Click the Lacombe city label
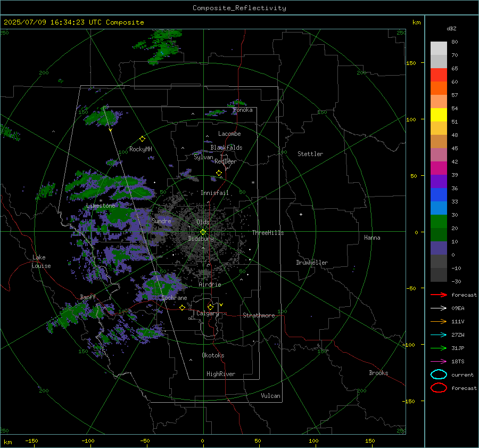Viewport: 479px width, 448px height. click(x=229, y=134)
